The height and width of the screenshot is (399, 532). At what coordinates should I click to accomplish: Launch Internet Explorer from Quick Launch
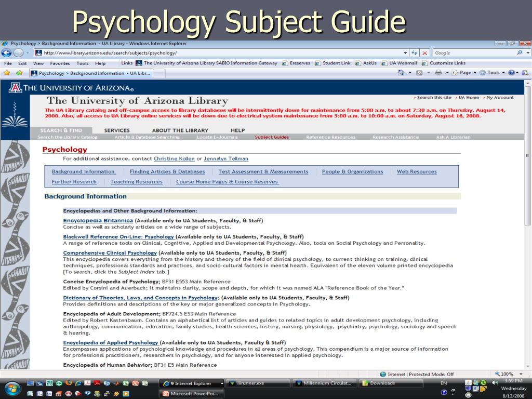pos(78,383)
